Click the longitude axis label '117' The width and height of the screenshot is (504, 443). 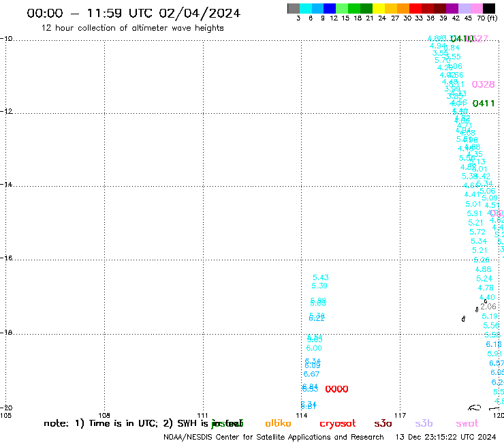point(400,415)
